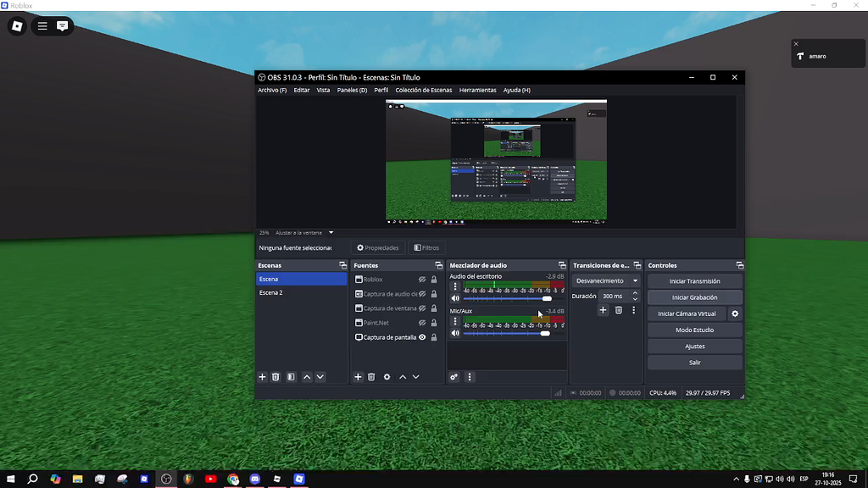Screen dimensions: 868x488
Task: Float the Fuentes panel
Action: [x=438, y=265]
